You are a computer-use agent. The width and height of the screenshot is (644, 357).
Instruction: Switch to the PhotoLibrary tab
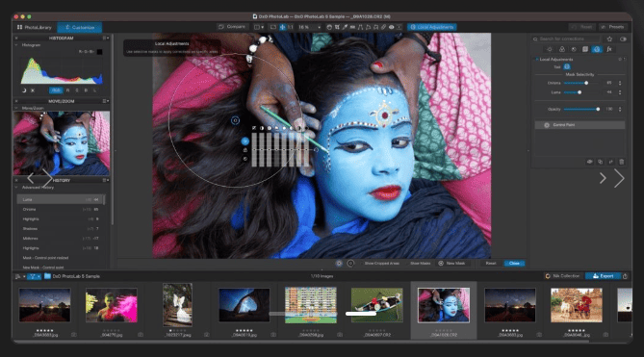point(35,28)
